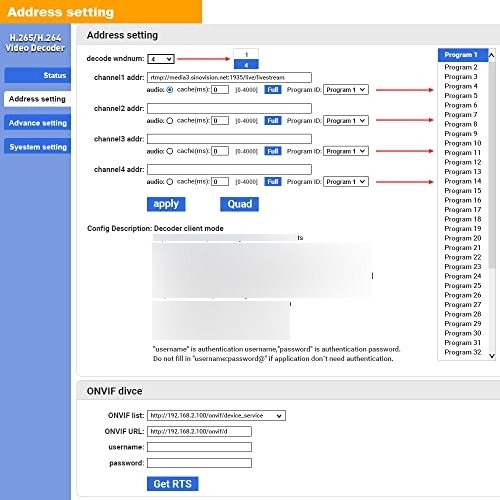
Task: Select Program 22 in the list
Action: tap(463, 257)
